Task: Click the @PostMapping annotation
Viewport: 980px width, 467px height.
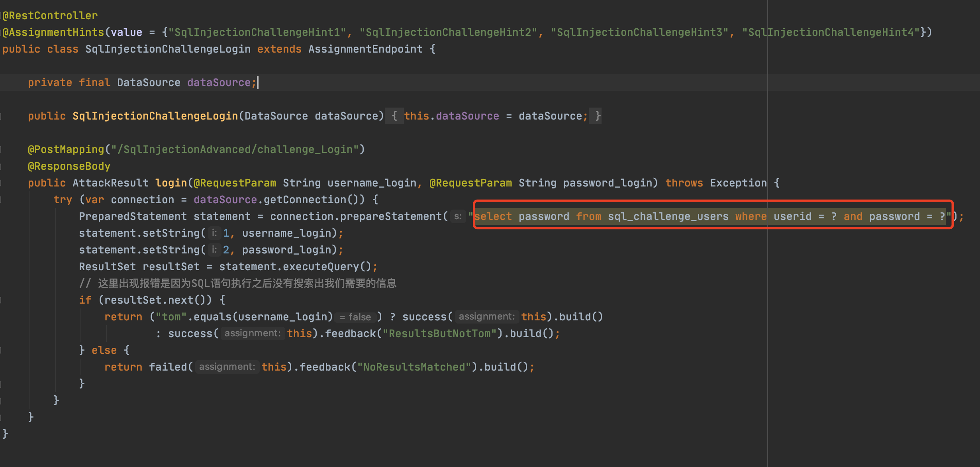Action: coord(66,149)
